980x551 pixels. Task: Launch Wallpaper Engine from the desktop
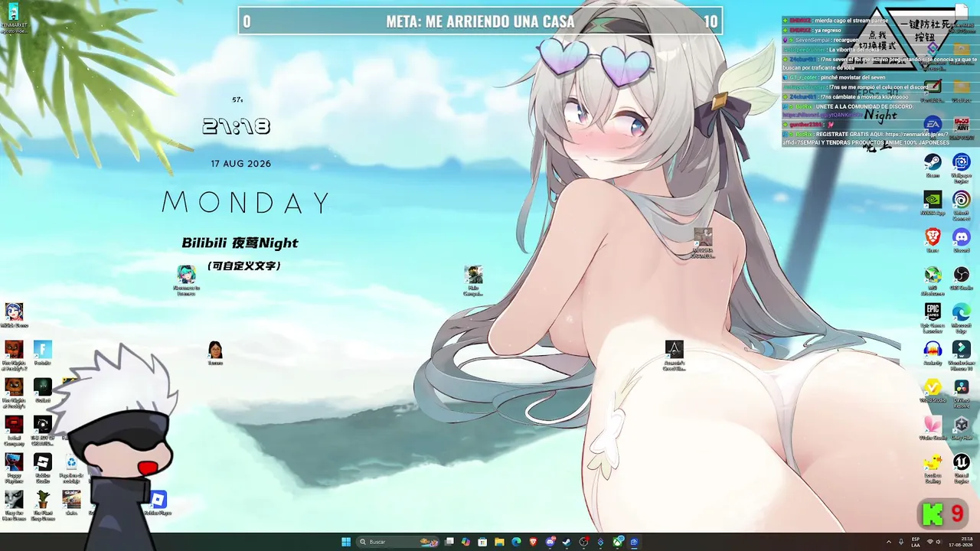click(x=961, y=168)
